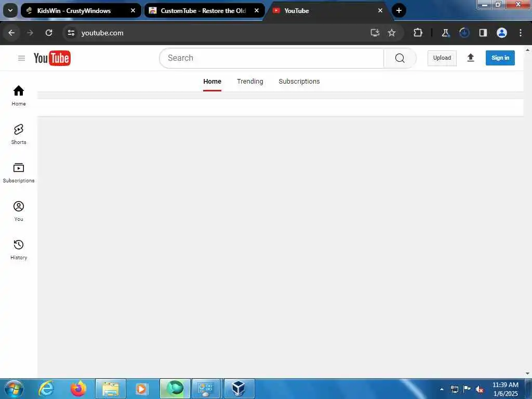Launch Firefox from the taskbar
Screen dimensions: 532x399
tap(78, 389)
